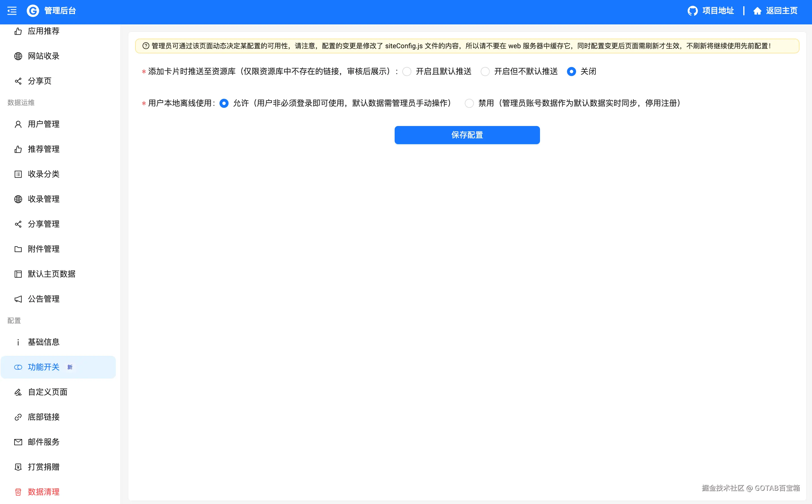Select 关闭 for resource library push
Screen dimensions: 812x504
tap(571, 71)
